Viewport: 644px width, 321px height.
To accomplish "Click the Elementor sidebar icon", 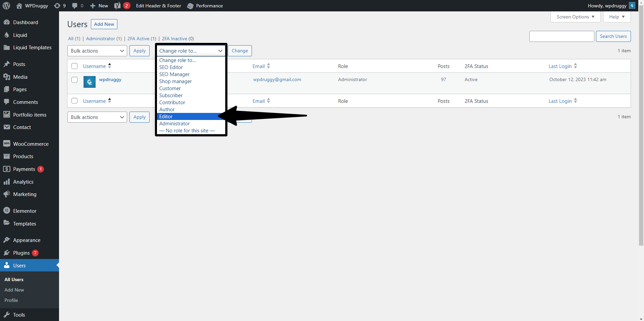I will click(x=7, y=211).
